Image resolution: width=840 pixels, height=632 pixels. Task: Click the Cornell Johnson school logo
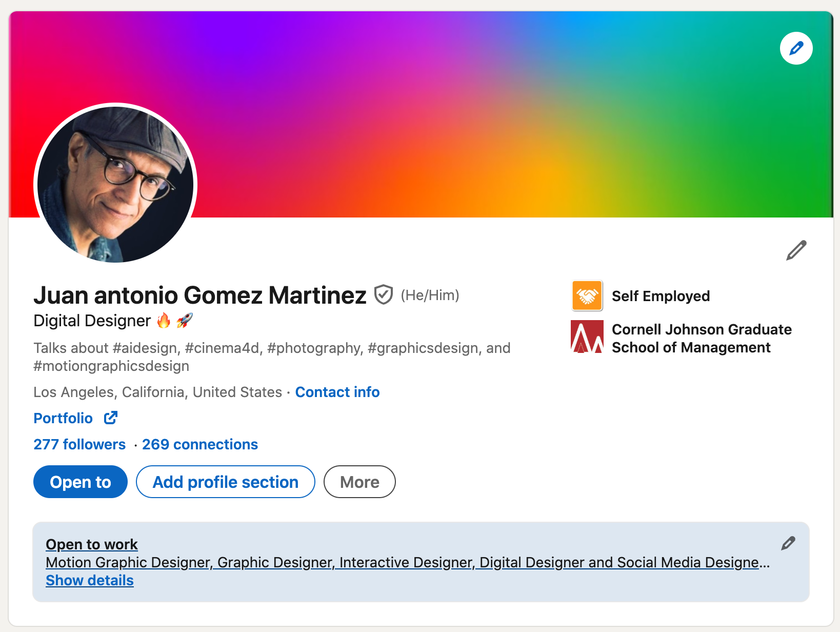[587, 338]
